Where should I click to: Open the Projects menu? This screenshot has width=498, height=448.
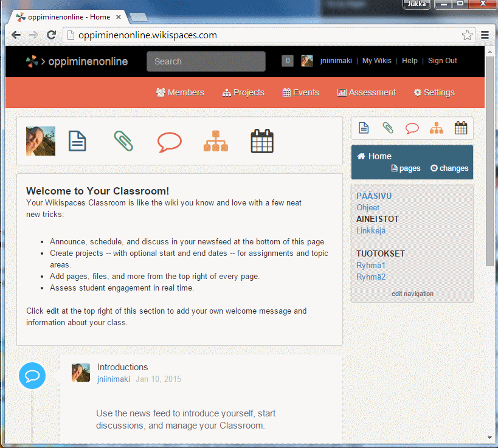243,92
